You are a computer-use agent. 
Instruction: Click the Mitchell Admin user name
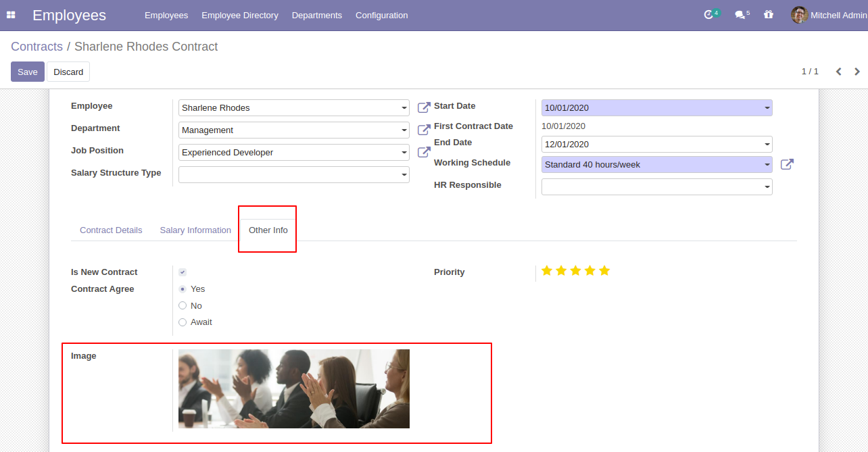click(839, 15)
